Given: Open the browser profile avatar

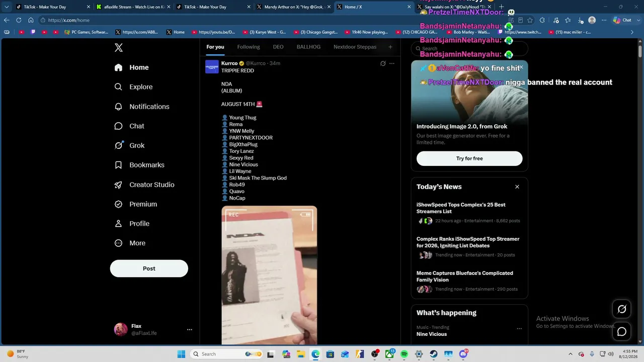Looking at the screenshot, I should (592, 20).
